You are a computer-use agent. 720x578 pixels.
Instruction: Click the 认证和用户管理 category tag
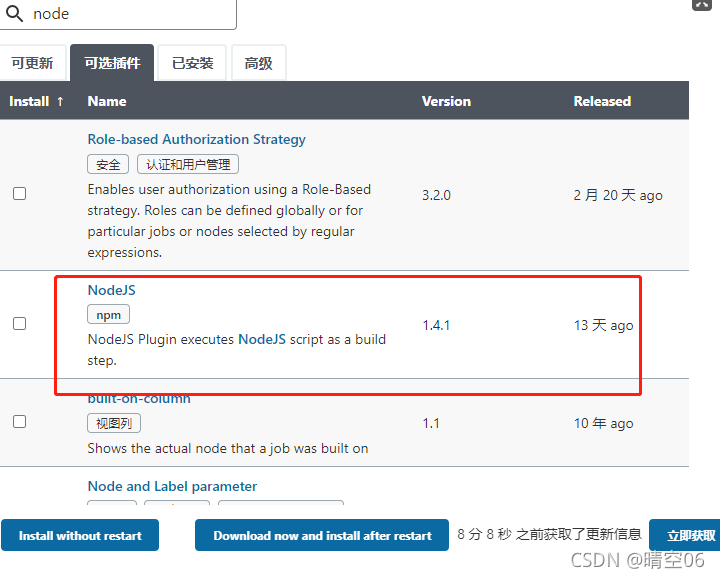188,164
